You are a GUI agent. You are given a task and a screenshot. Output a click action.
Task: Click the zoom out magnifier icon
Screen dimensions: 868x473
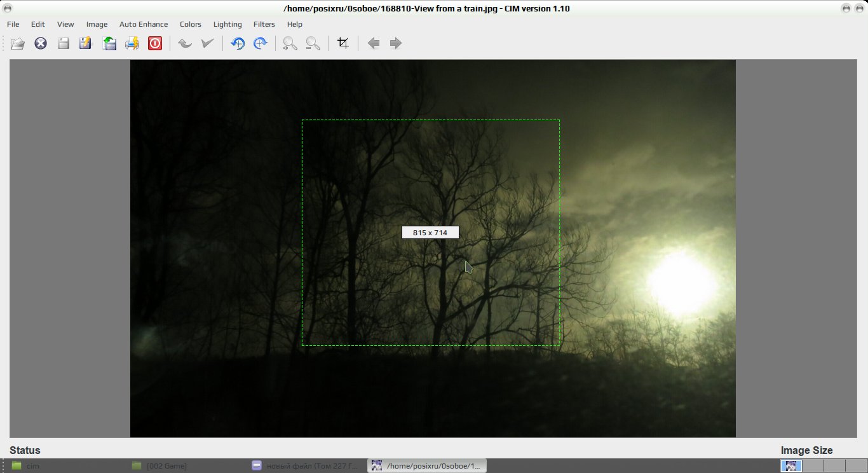[313, 43]
